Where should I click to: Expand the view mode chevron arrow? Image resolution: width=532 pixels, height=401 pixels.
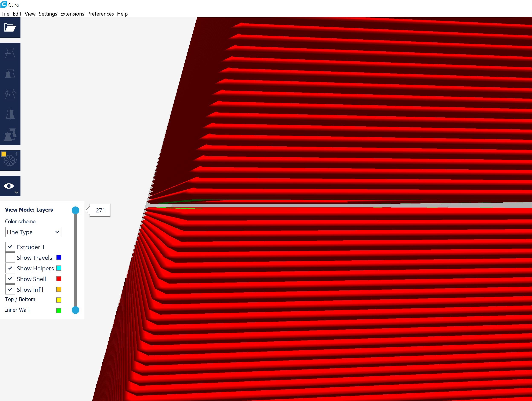tap(16, 192)
